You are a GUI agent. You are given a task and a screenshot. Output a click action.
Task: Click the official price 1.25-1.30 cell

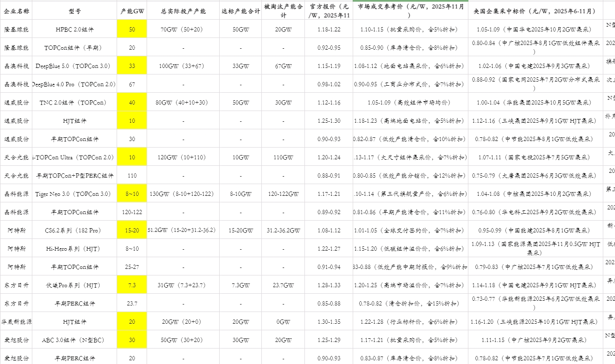click(x=329, y=120)
